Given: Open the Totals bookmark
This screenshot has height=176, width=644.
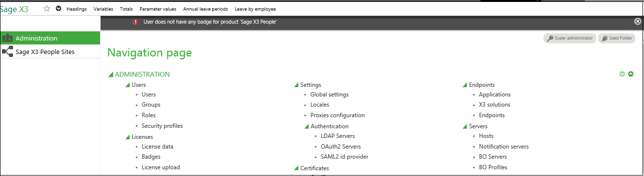Looking at the screenshot, I should click(x=126, y=9).
